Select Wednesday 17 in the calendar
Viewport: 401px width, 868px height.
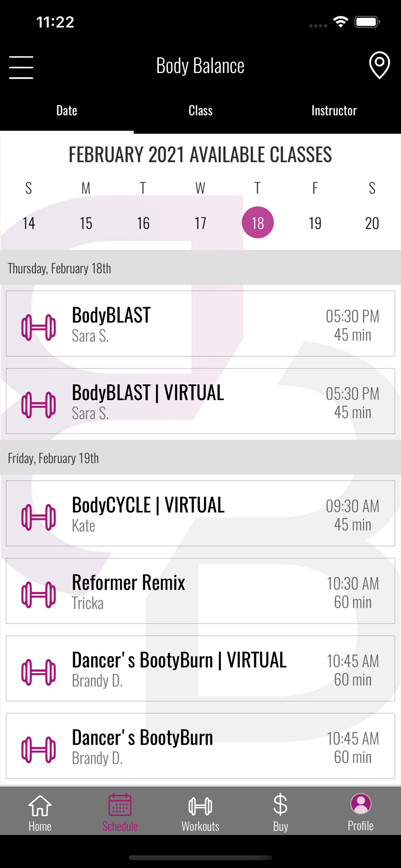point(200,223)
